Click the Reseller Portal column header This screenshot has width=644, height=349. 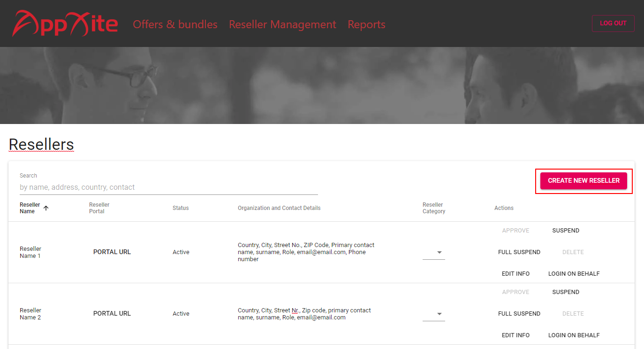(x=99, y=208)
